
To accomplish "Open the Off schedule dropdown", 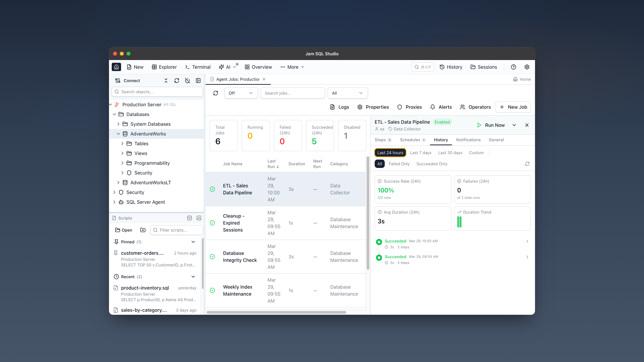I will pos(240,93).
